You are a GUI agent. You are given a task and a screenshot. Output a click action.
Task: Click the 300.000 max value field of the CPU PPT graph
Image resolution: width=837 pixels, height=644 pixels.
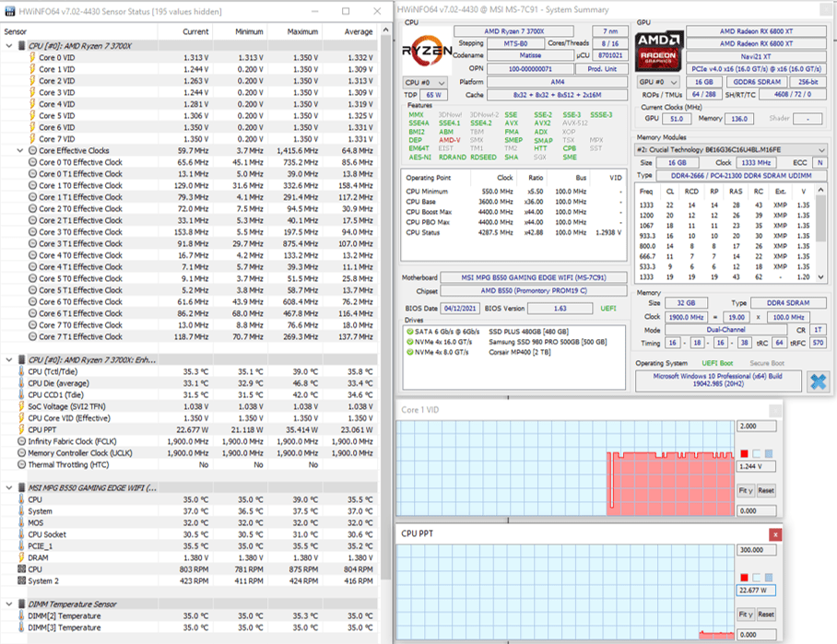point(756,549)
